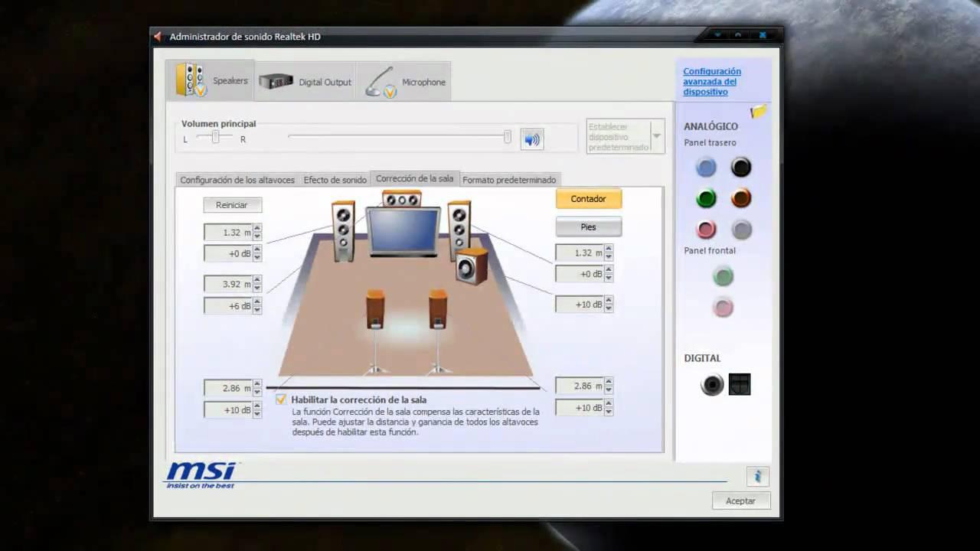Switch measurement units to Pies
The width and height of the screenshot is (980, 551).
[588, 227]
